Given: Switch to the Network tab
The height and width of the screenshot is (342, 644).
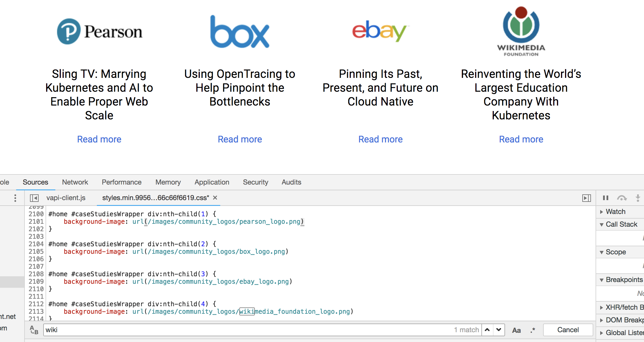Looking at the screenshot, I should [x=75, y=182].
